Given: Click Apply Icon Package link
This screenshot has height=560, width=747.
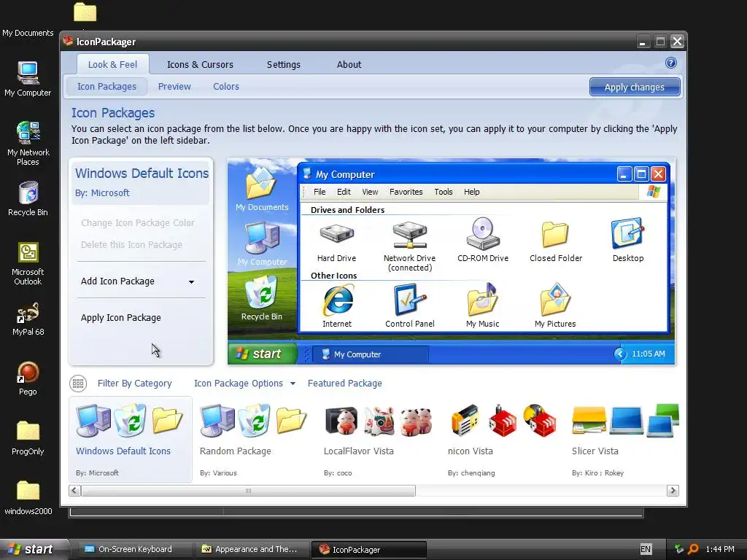Looking at the screenshot, I should point(121,318).
